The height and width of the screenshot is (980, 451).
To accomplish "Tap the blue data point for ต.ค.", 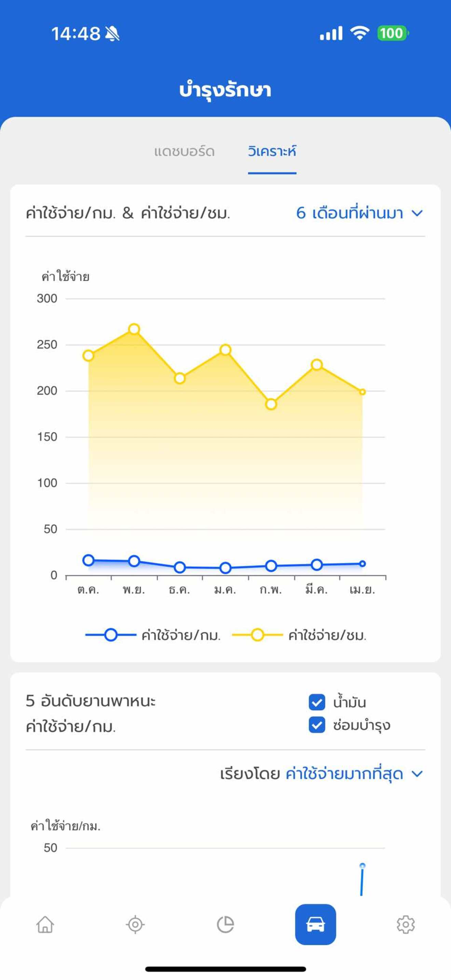I will click(x=88, y=560).
